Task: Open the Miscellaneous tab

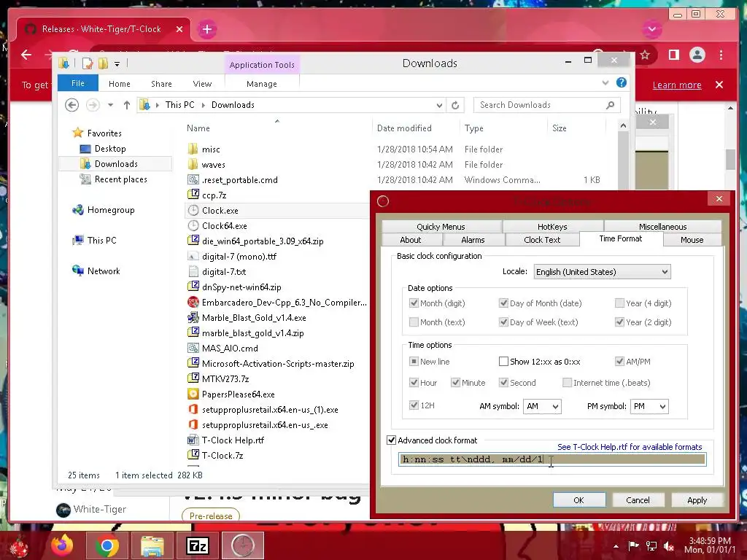Action: 662,227
